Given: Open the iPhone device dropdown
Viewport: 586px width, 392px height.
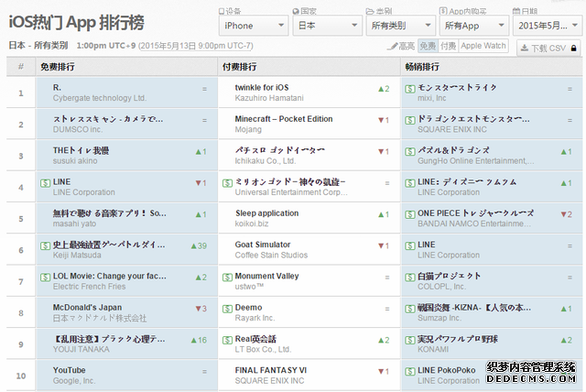Looking at the screenshot, I should point(254,26).
